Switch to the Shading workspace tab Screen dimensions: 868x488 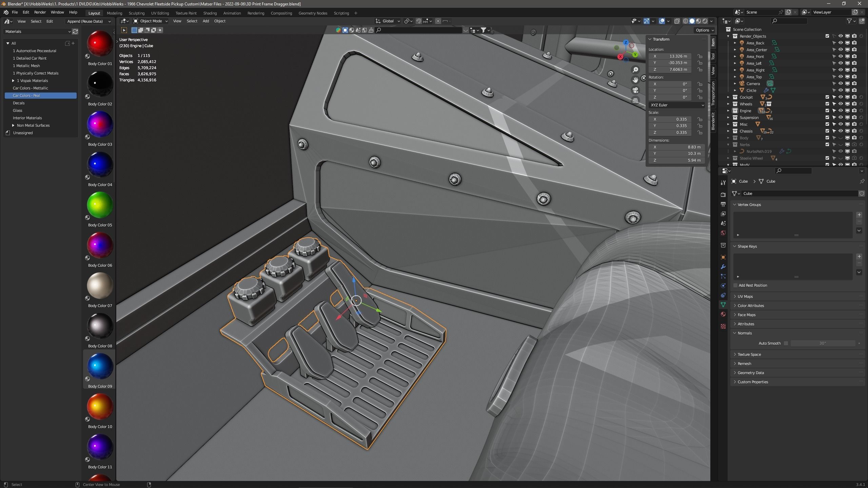click(x=210, y=13)
